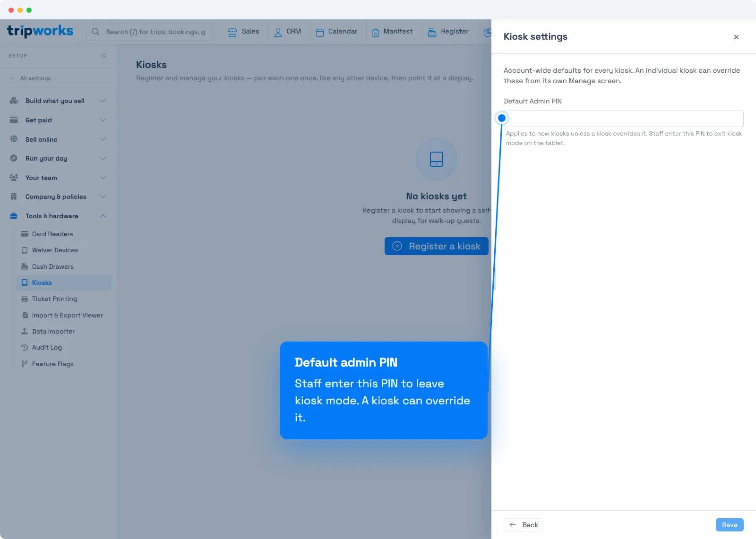756x539 pixels.
Task: Open the Calendar tab
Action: (337, 32)
